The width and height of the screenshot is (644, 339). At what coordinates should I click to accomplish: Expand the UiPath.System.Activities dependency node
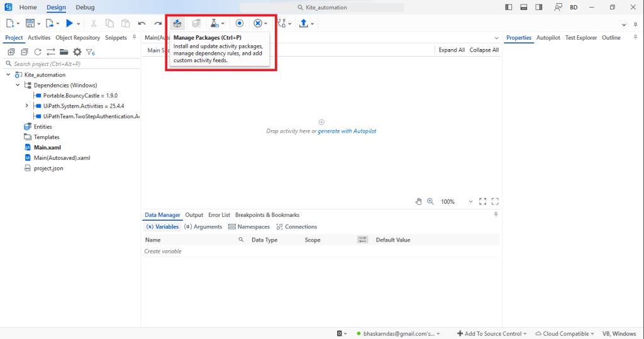tap(26, 106)
